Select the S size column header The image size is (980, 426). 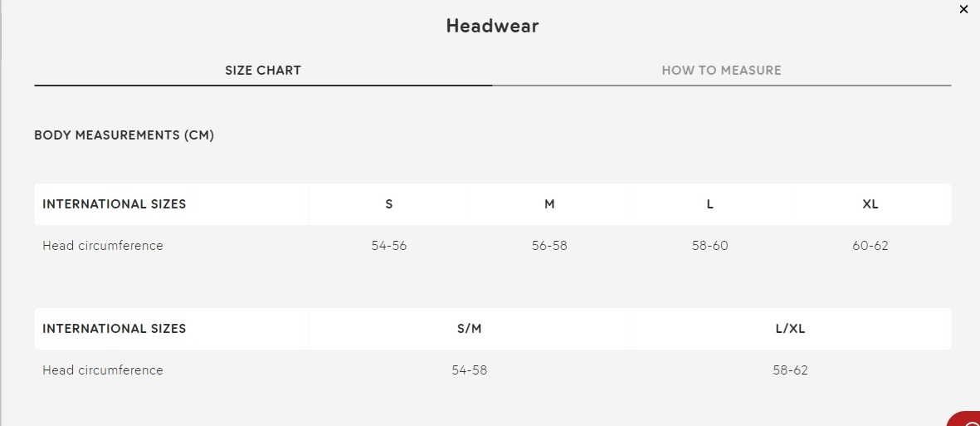[388, 204]
